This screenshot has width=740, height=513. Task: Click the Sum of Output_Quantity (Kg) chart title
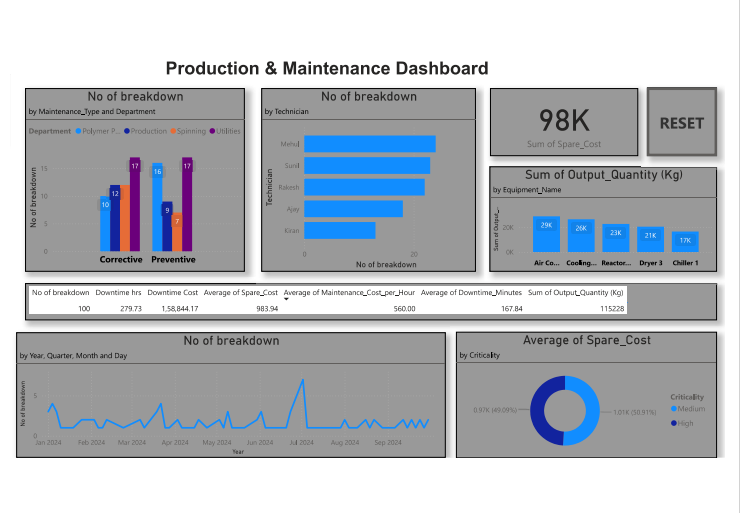coord(604,175)
